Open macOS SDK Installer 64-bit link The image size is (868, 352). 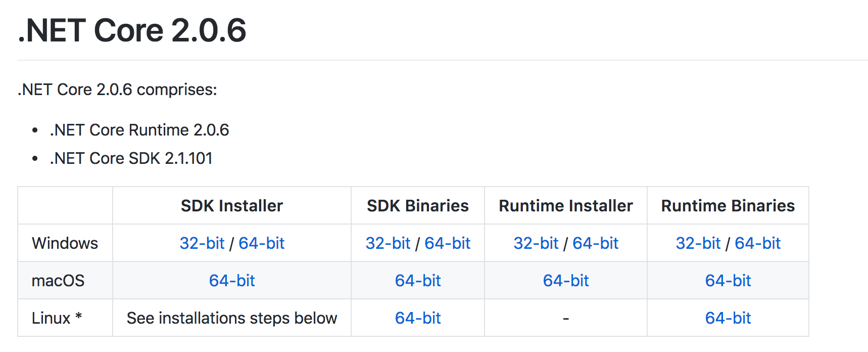[232, 281]
